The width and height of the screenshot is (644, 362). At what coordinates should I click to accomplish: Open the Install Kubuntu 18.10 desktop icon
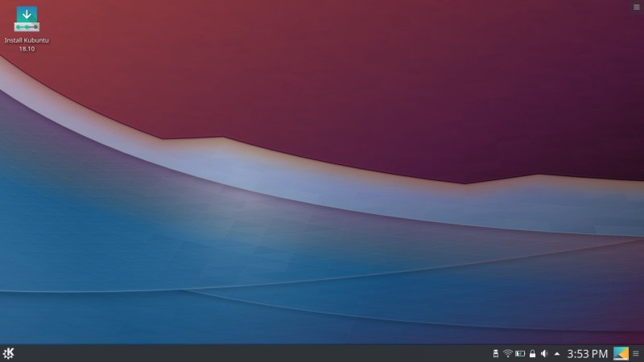[27, 19]
